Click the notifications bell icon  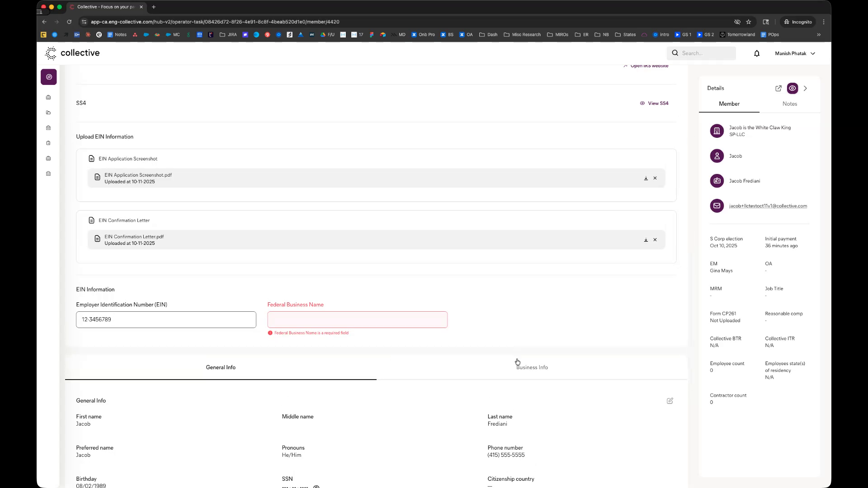tap(756, 53)
